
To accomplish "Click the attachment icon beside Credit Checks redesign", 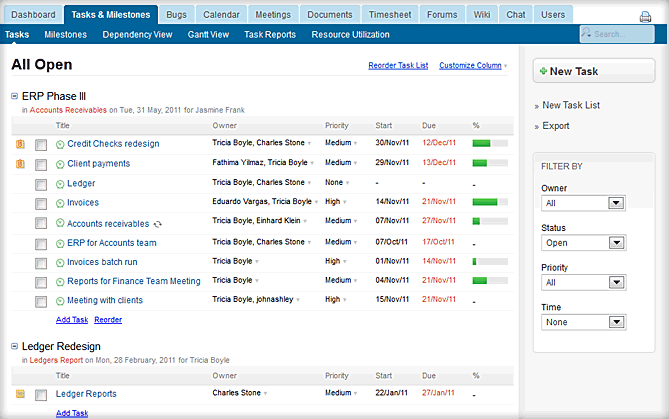I will pos(20,144).
